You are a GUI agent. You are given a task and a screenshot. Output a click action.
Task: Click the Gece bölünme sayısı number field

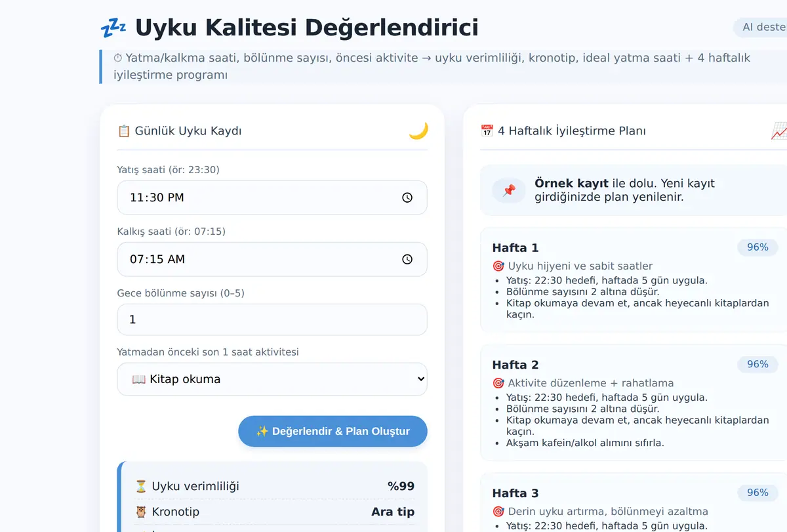pyautogui.click(x=272, y=319)
